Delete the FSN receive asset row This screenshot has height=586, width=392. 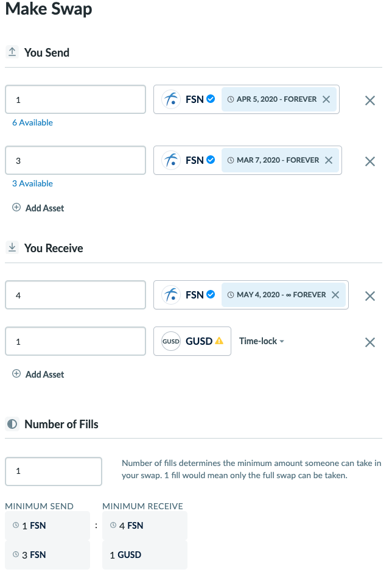pos(369,296)
